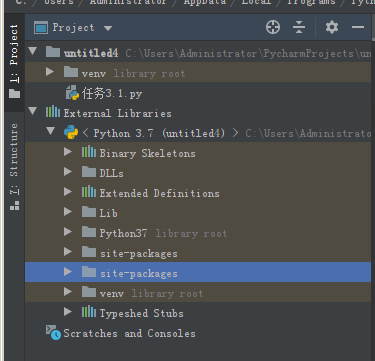The width and height of the screenshot is (375, 361).
Task: Click the External Libraries bar-chart icon
Action: 53,112
